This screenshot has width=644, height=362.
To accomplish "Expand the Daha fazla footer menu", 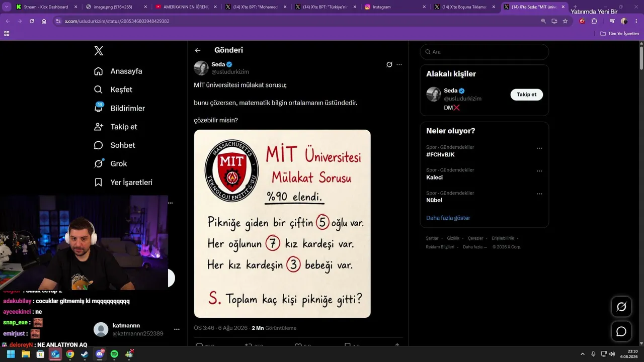I will tap(475, 247).
